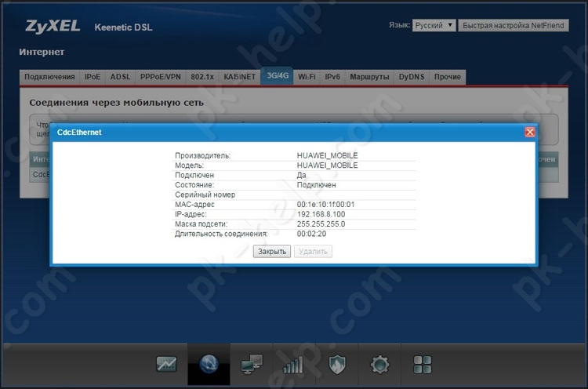The height and width of the screenshot is (389, 588).
Task: Switch to the 802.1x tab
Action: [202, 77]
